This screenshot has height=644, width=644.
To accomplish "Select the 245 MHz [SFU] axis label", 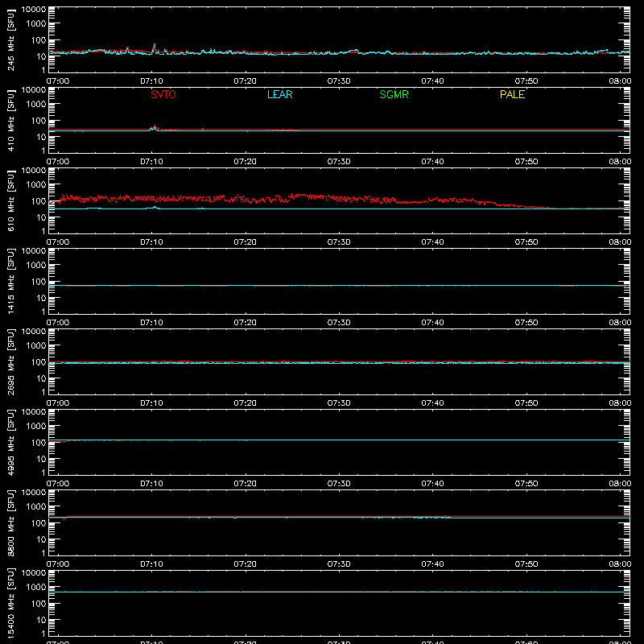I will click(x=10, y=40).
